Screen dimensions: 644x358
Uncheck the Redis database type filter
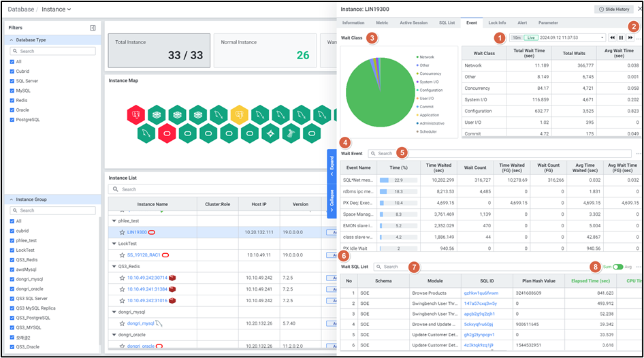pyautogui.click(x=12, y=100)
